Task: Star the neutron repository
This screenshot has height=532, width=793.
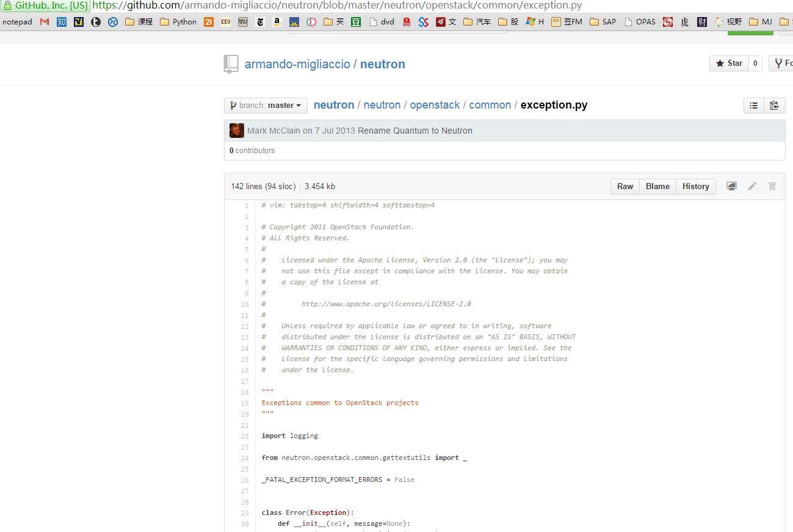Action: coord(729,63)
